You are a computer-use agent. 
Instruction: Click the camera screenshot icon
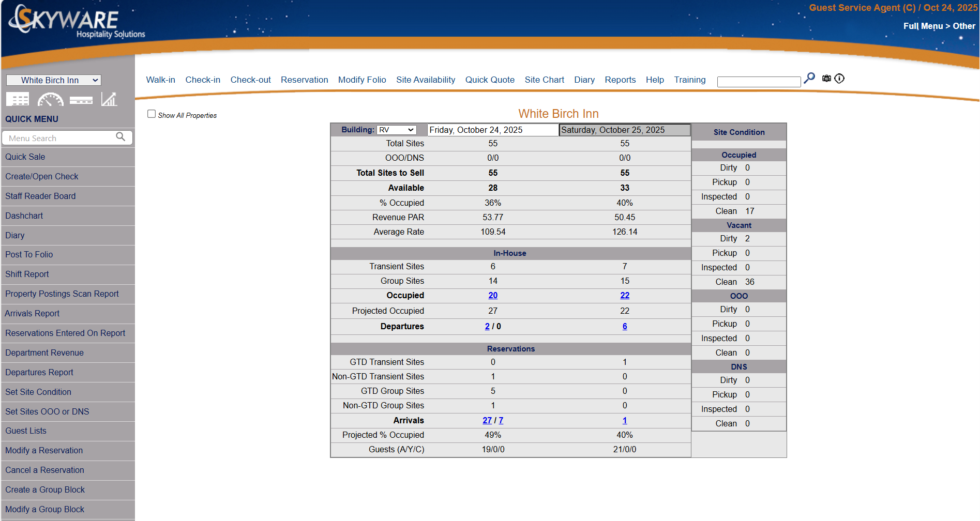826,79
